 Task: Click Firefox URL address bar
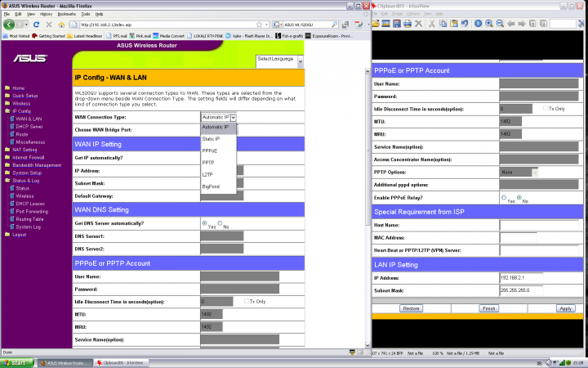point(169,25)
